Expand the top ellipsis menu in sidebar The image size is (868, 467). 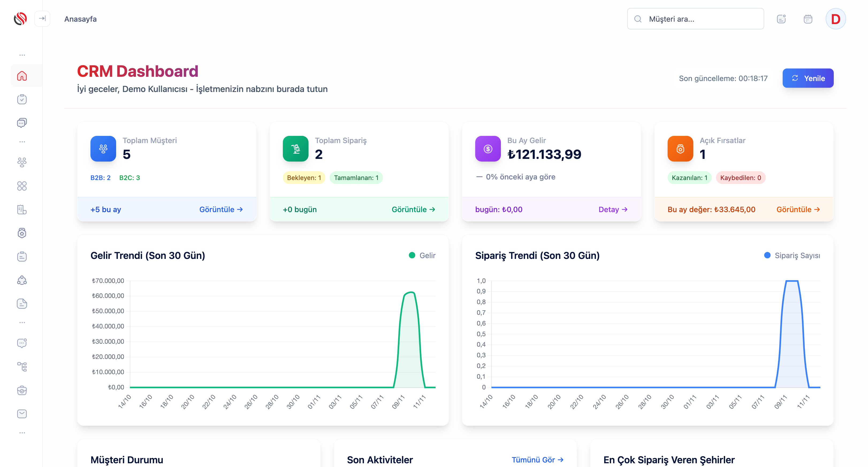point(22,55)
